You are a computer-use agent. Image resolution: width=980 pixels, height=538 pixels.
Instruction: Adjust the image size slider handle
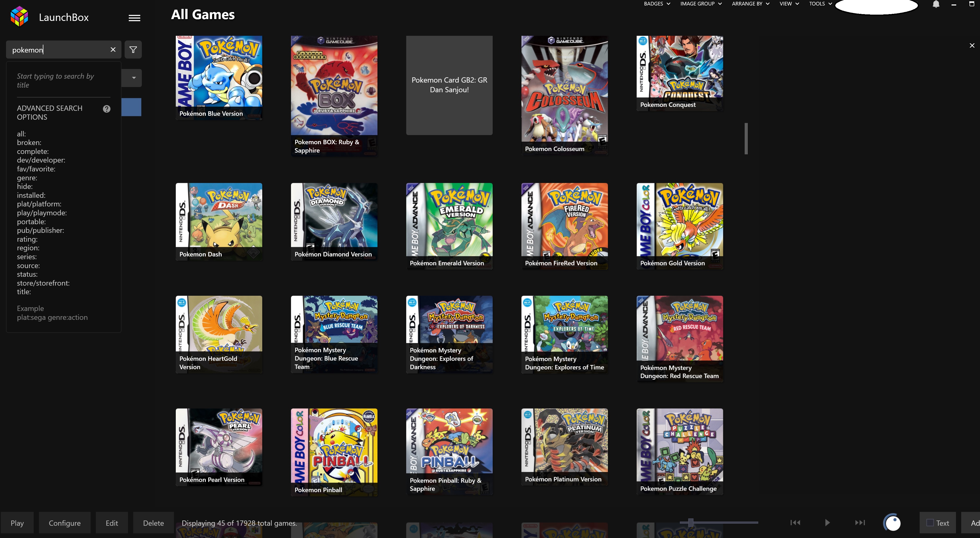click(691, 522)
